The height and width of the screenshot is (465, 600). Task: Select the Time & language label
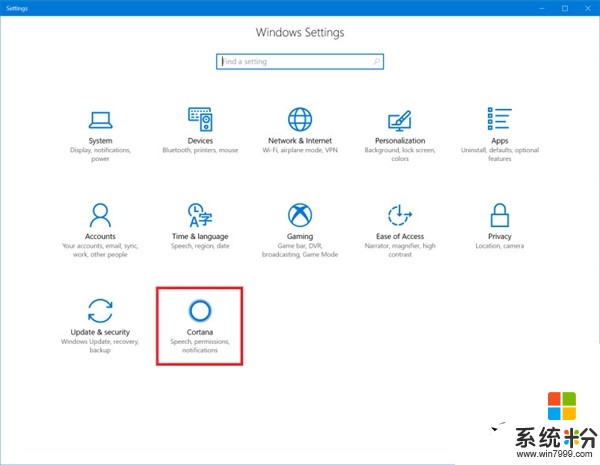click(200, 237)
